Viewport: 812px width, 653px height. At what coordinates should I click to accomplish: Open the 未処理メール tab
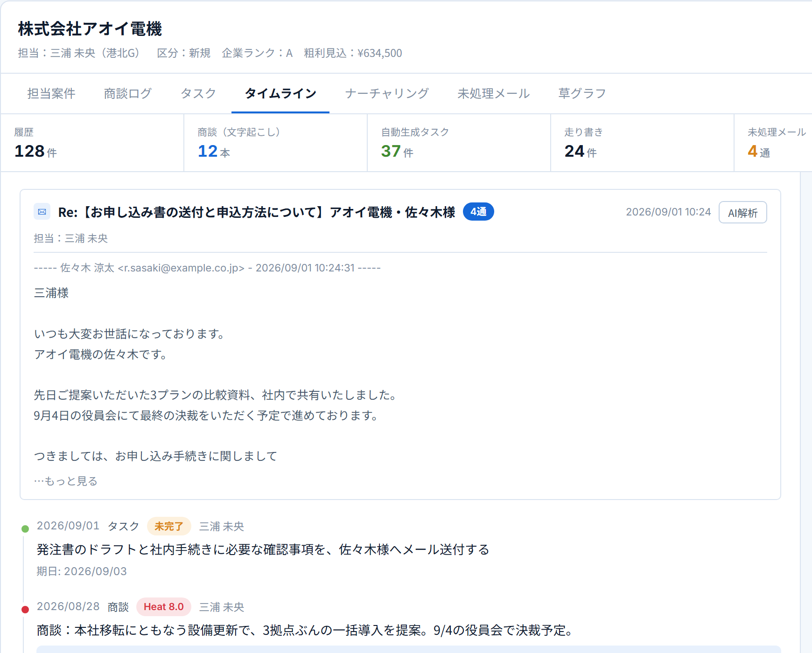click(494, 94)
